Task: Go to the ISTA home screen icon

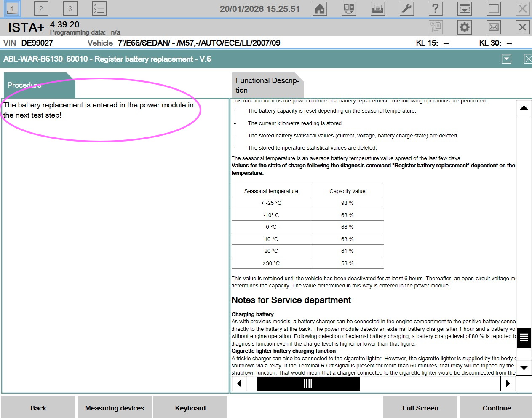Action: pyautogui.click(x=320, y=9)
